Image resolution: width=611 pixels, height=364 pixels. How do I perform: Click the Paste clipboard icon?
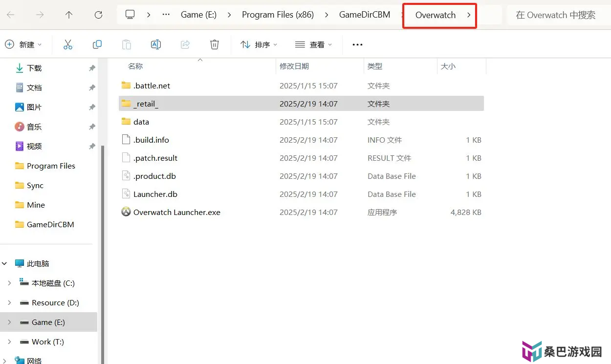click(127, 44)
